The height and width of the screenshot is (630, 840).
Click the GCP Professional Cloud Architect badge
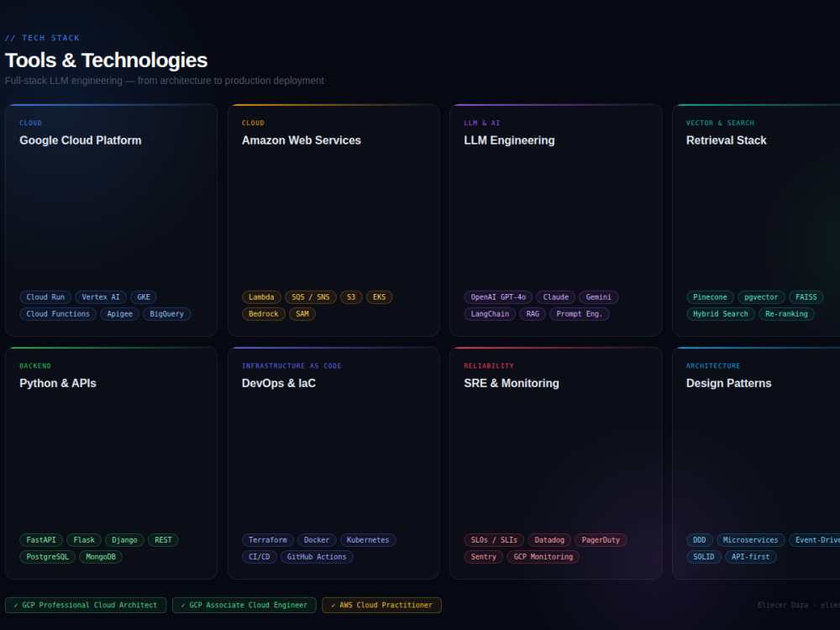(86, 605)
